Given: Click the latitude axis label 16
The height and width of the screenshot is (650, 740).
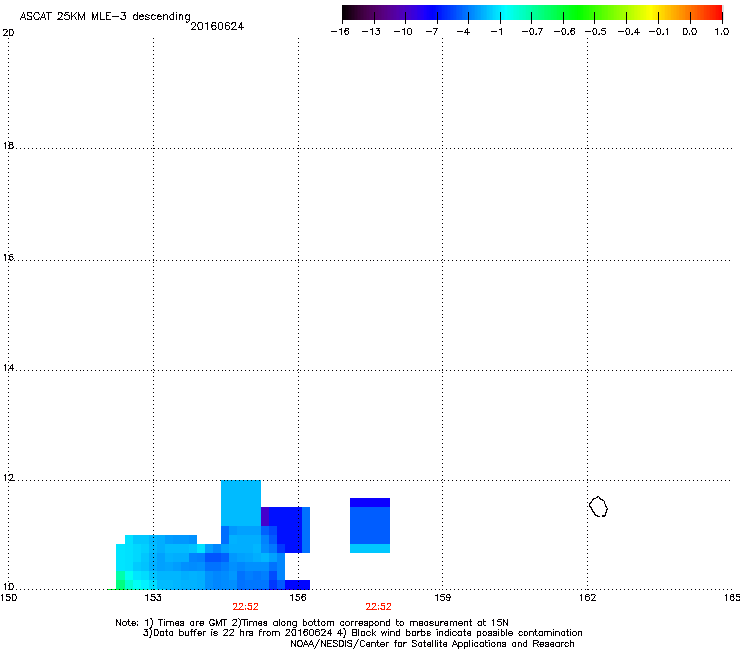Looking at the screenshot, I should point(8,258).
